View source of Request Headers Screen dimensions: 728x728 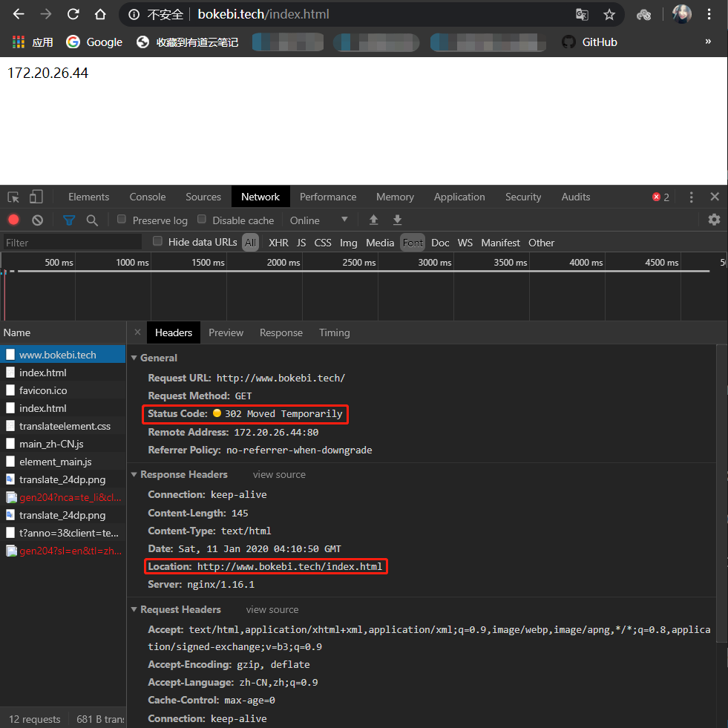(272, 609)
